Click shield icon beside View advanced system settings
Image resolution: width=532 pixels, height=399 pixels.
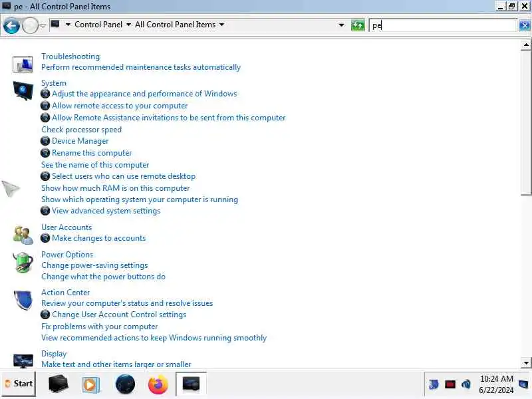45,211
